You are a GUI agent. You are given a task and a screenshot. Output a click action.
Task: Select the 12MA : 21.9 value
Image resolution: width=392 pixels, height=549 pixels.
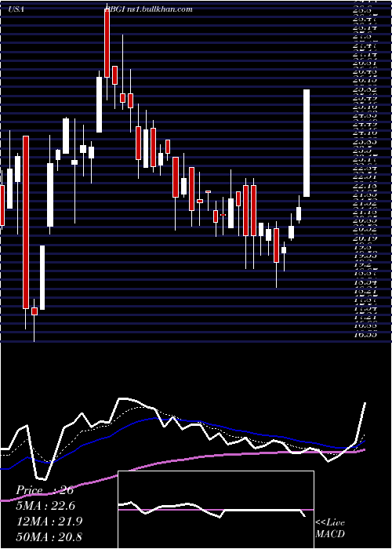[x=49, y=522]
